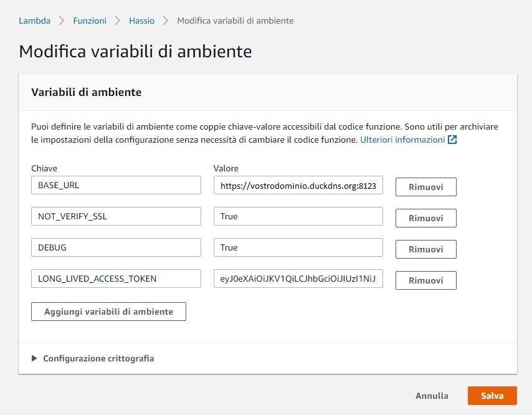Screen dimensions: 532x415
Task: Click the LONG_LIVED_ACCESS_TOKEN value field
Action: coord(298,279)
